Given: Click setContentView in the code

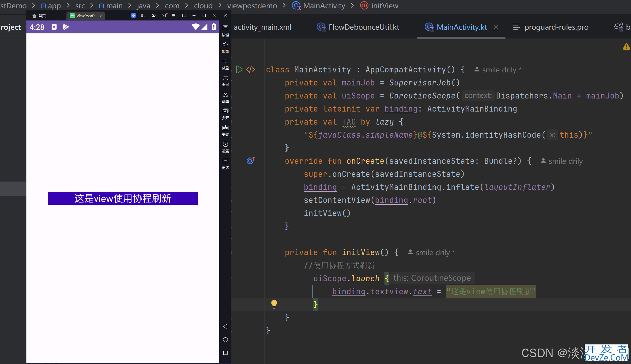Looking at the screenshot, I should [337, 200].
